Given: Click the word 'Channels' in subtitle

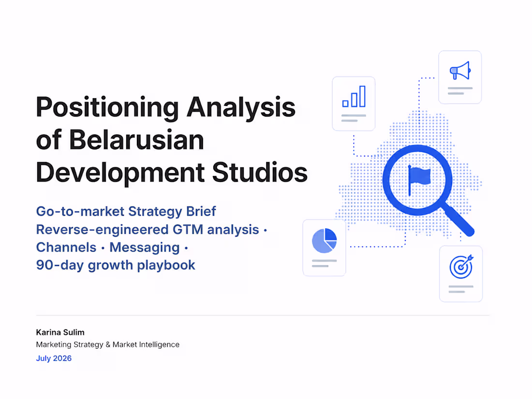Looking at the screenshot, I should pos(66,247).
